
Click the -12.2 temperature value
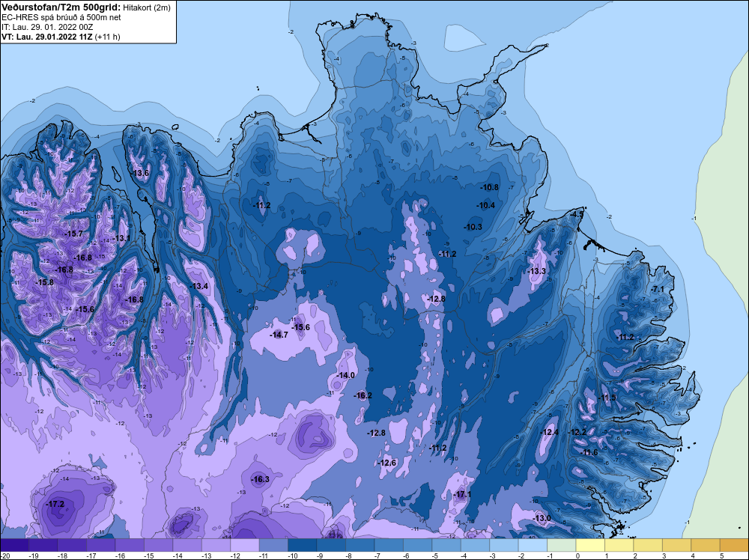point(577,432)
